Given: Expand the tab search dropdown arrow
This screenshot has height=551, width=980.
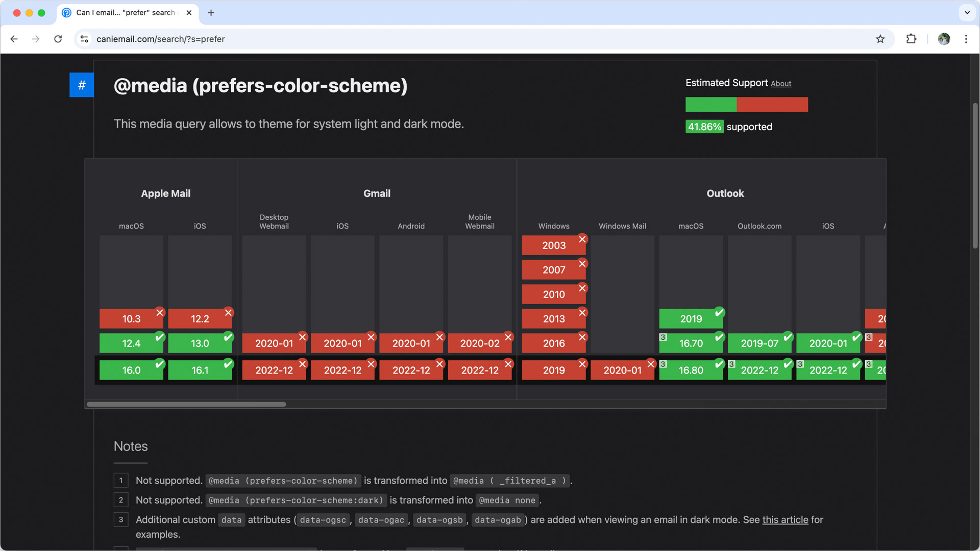Looking at the screenshot, I should click(967, 13).
